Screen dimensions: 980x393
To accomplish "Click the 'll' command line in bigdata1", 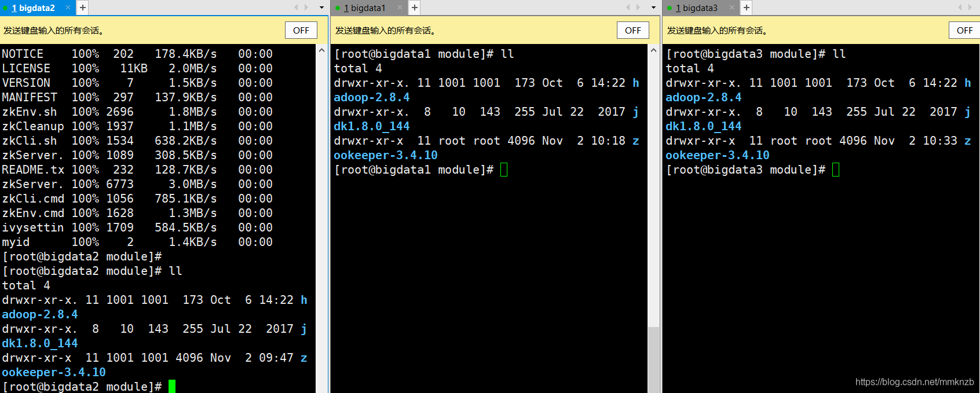I will pos(424,54).
